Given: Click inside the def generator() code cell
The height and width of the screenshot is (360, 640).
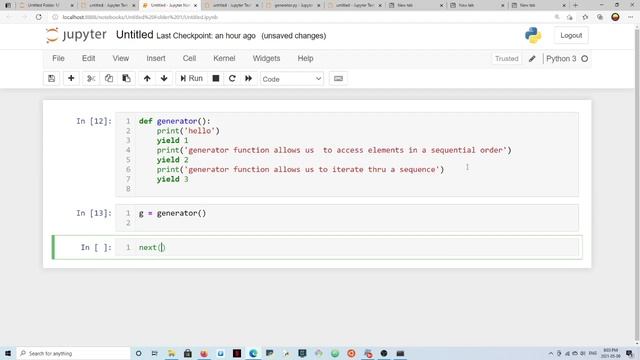Looking at the screenshot, I should 347,155.
